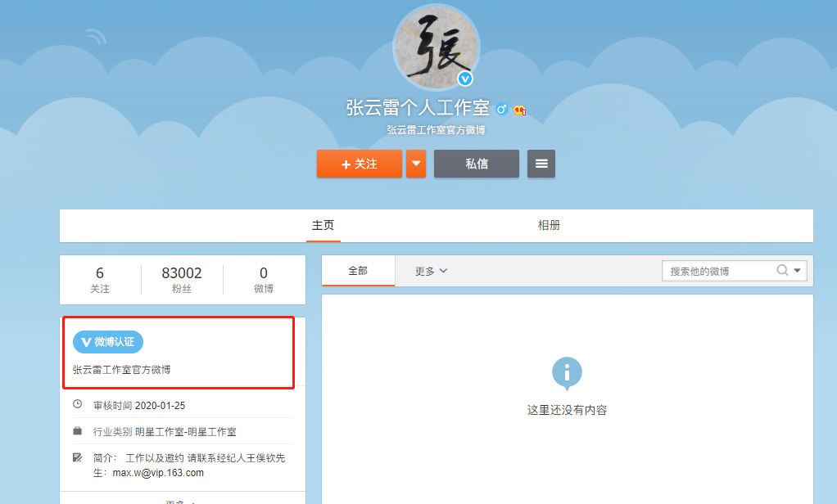This screenshot has height=504, width=837.
Task: Open the dropdown arrow beside 关注 button
Action: coord(416,164)
